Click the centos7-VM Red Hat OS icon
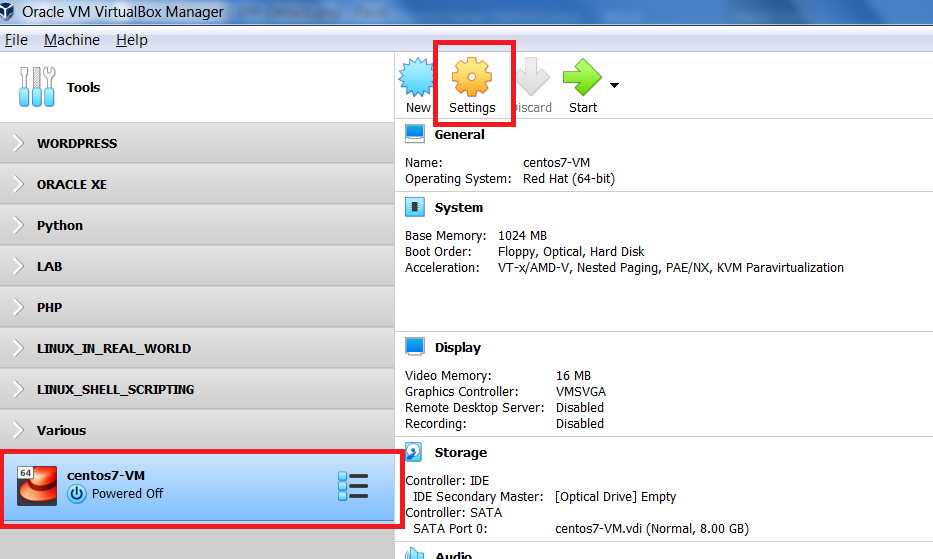Viewport: 933px width, 559px height. 37,486
